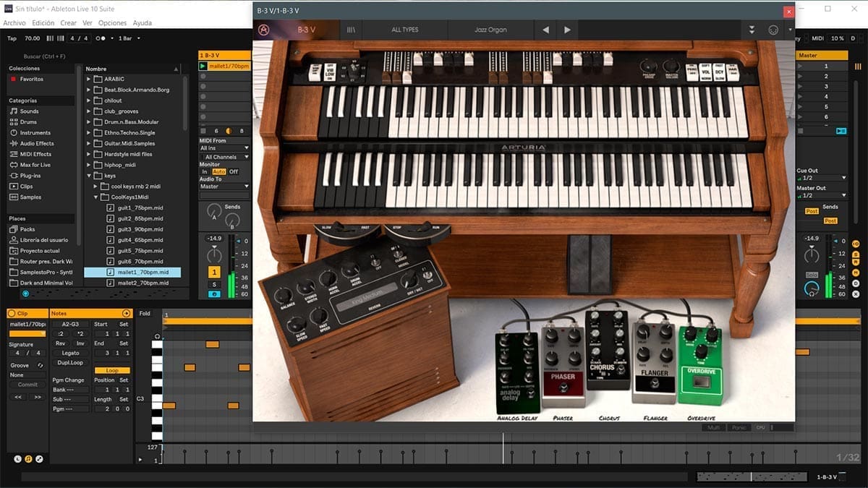Toggle the clip Loop switch
The image size is (868, 488).
[x=112, y=370]
